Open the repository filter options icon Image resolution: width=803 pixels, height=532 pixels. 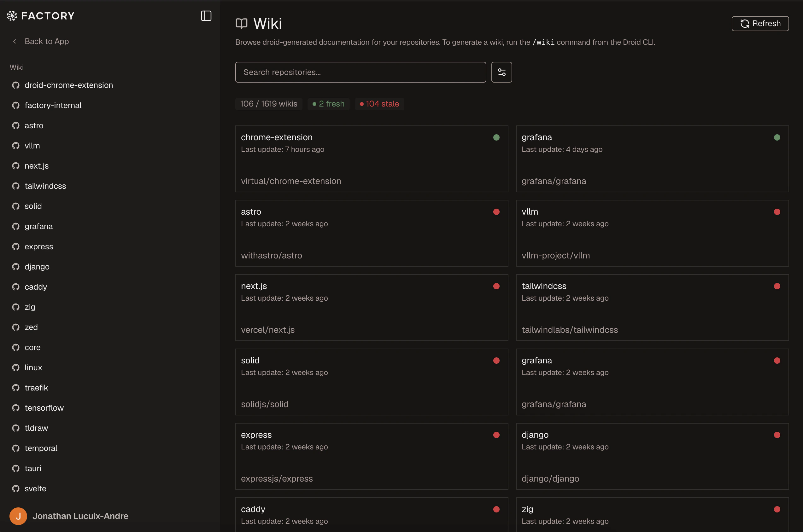pos(501,72)
